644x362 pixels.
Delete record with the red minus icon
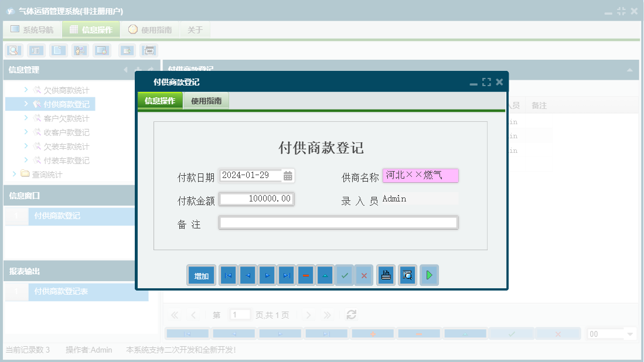(305, 275)
